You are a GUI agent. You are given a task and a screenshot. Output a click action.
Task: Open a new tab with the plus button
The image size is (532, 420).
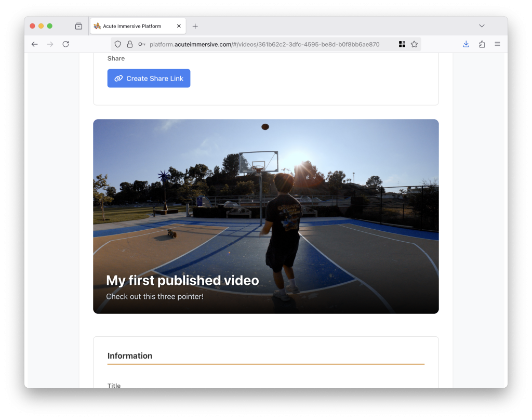coord(195,26)
